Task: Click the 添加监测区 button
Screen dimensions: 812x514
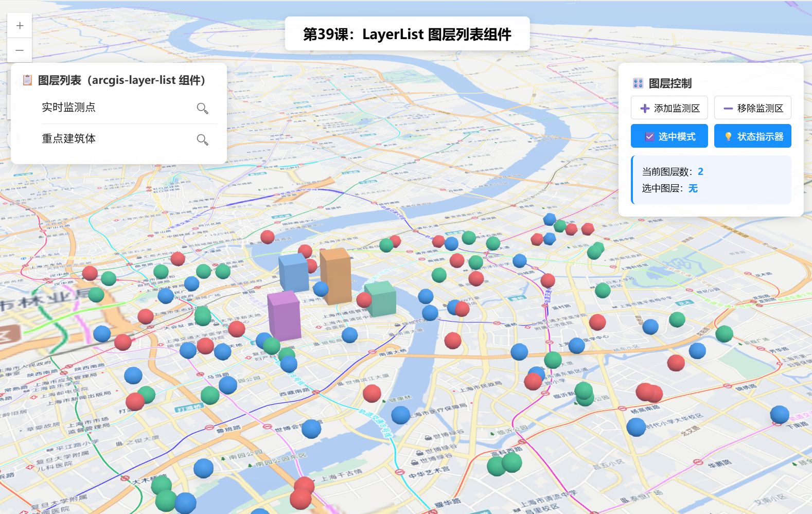Action: click(x=669, y=108)
